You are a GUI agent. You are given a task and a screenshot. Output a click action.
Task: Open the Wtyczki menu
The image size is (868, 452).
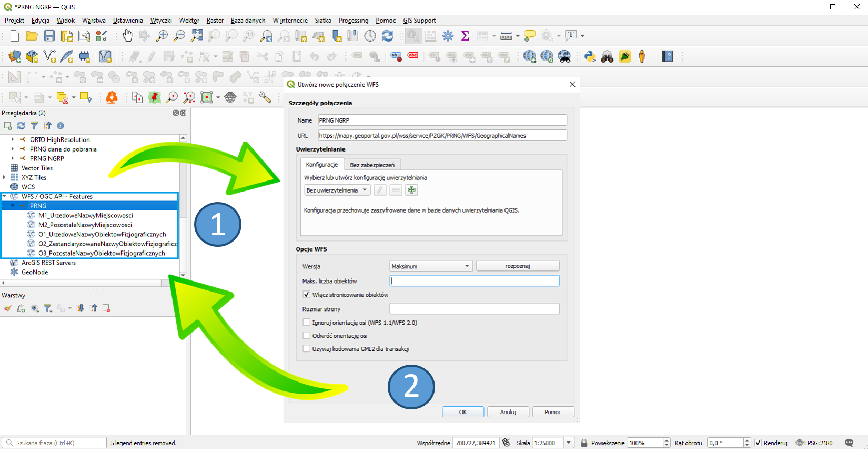161,21
